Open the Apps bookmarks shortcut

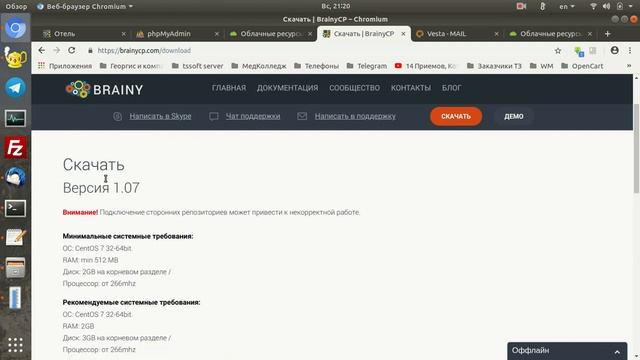tap(65, 66)
